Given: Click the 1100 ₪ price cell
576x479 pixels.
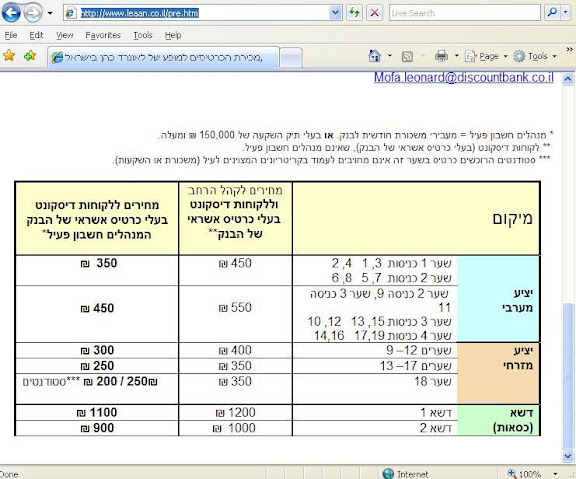Looking at the screenshot, I should (97, 413).
